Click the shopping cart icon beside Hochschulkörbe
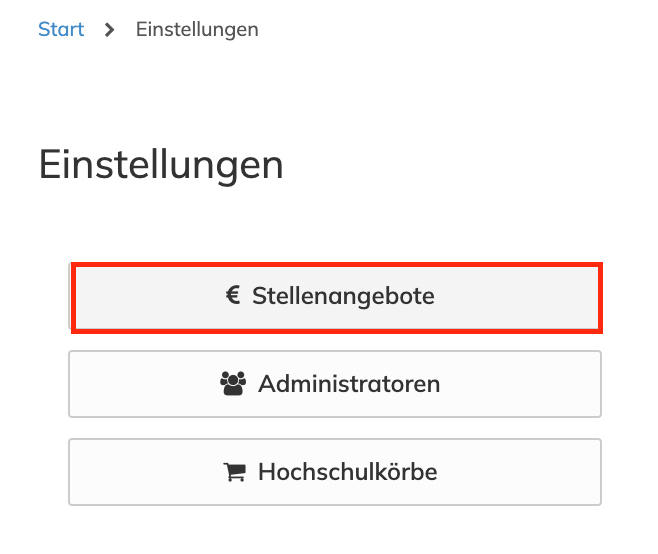This screenshot has width=658, height=554. pyautogui.click(x=234, y=472)
